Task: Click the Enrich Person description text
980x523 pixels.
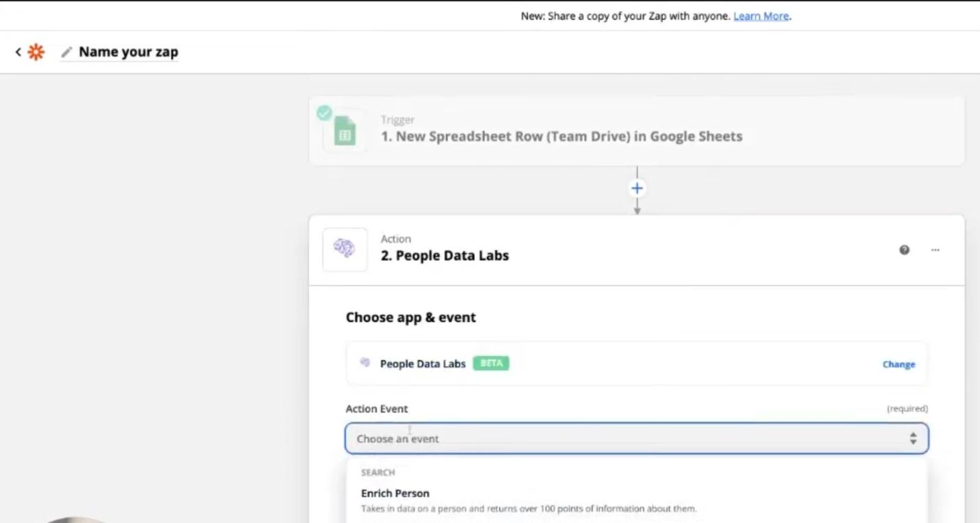Action: [x=529, y=509]
